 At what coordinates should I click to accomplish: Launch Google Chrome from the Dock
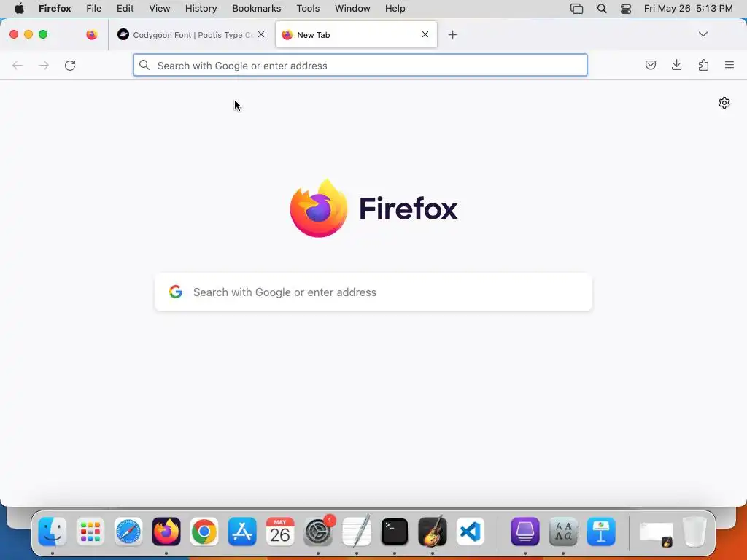pyautogui.click(x=204, y=532)
